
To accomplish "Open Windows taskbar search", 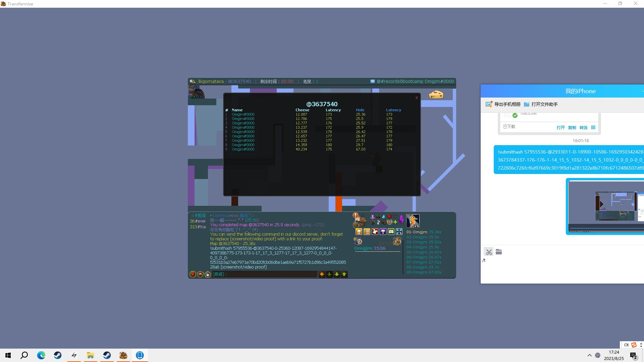I will pyautogui.click(x=24, y=355).
